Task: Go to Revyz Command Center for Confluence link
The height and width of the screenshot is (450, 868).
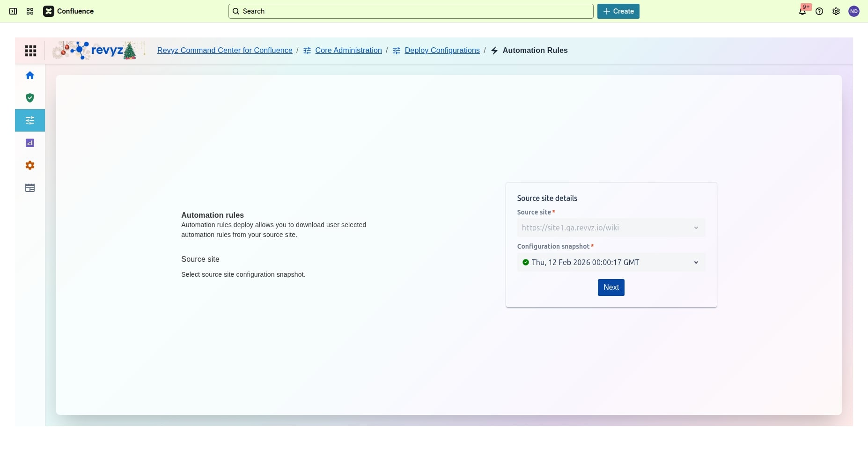Action: pos(225,51)
